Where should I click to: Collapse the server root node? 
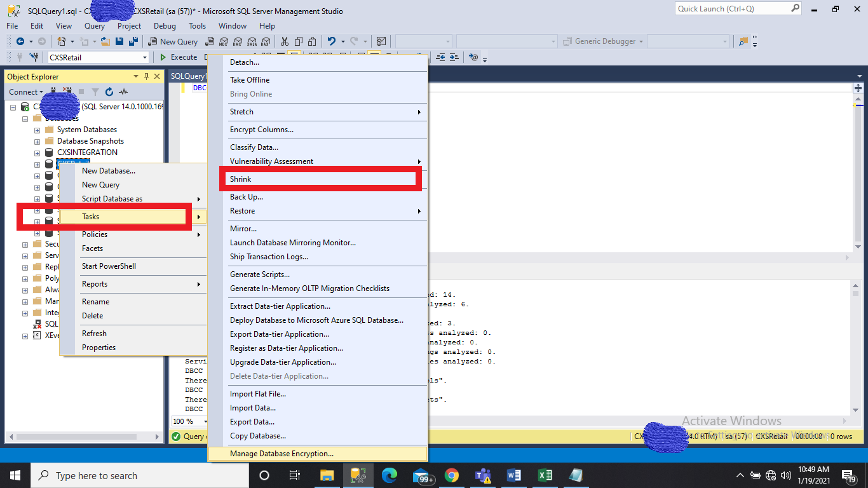(13, 107)
